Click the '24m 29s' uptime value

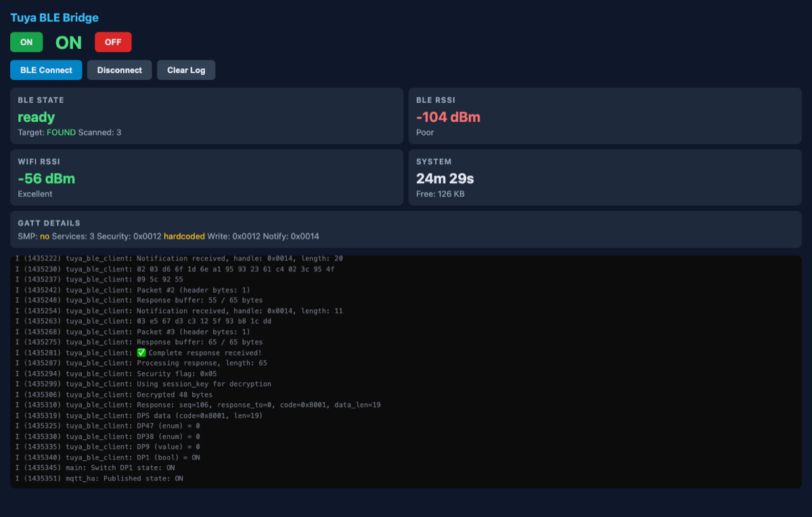click(445, 179)
